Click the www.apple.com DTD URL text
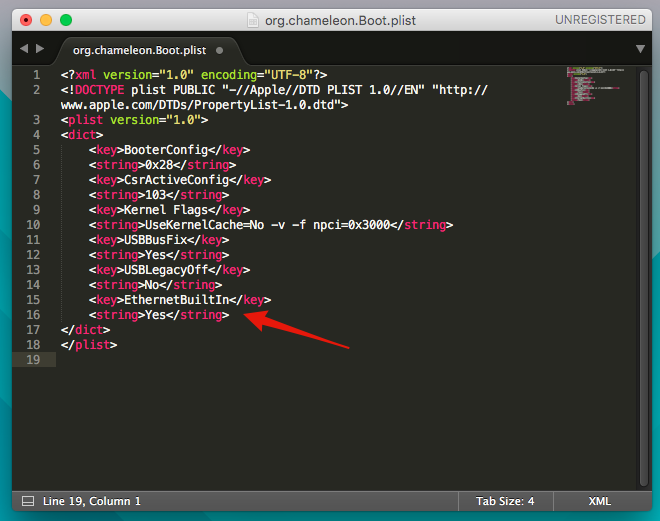Screen dimensions: 660x521 point(201,105)
